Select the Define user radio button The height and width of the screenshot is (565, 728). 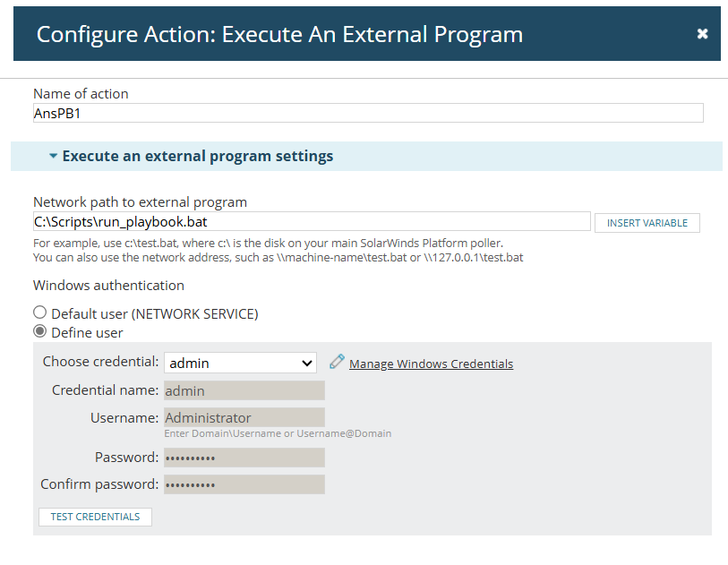[40, 331]
